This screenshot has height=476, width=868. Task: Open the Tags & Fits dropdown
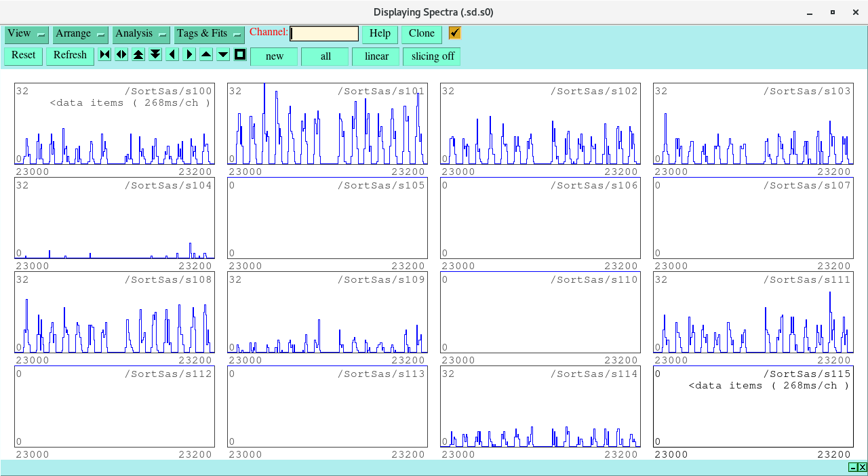tap(209, 34)
